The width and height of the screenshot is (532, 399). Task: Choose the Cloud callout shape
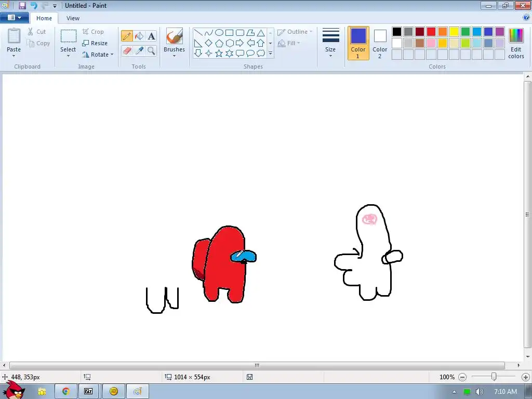[x=261, y=54]
